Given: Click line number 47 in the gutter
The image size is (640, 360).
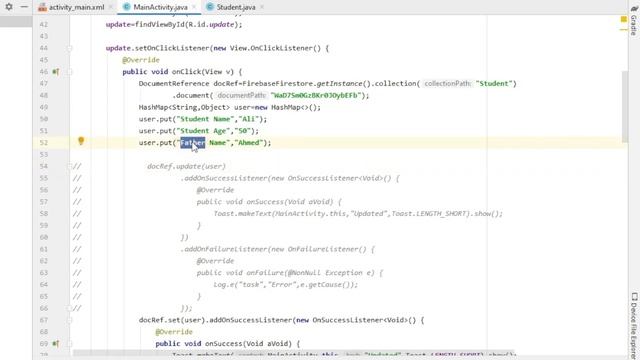Looking at the screenshot, I should pos(44,84).
